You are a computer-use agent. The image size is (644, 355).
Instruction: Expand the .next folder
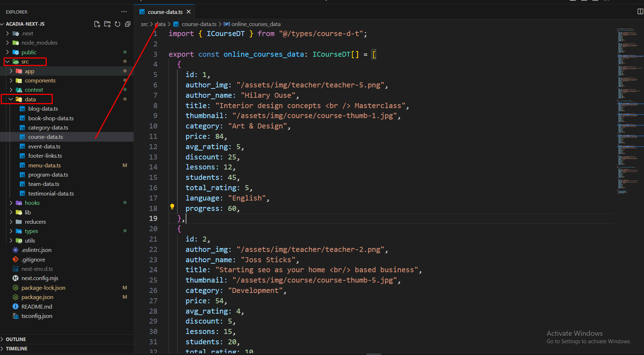tap(7, 33)
